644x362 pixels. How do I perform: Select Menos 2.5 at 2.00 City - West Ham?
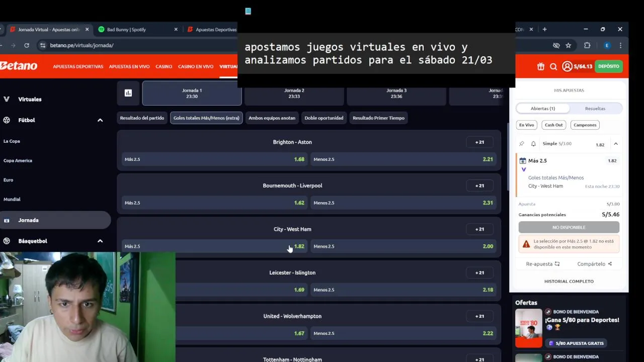(404, 246)
